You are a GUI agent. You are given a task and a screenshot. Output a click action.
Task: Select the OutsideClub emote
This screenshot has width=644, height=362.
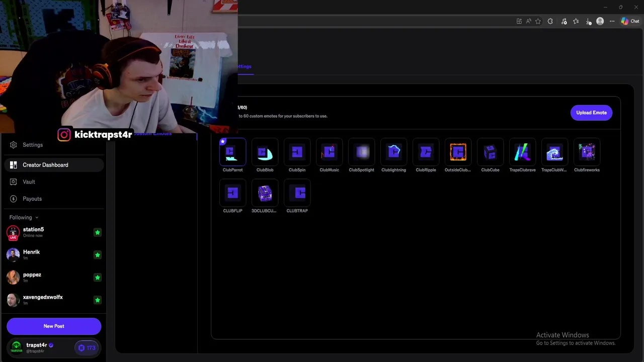point(458,152)
